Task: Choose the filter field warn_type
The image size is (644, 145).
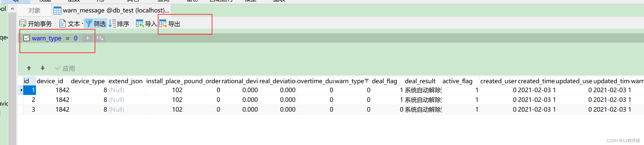Action: click(x=46, y=38)
